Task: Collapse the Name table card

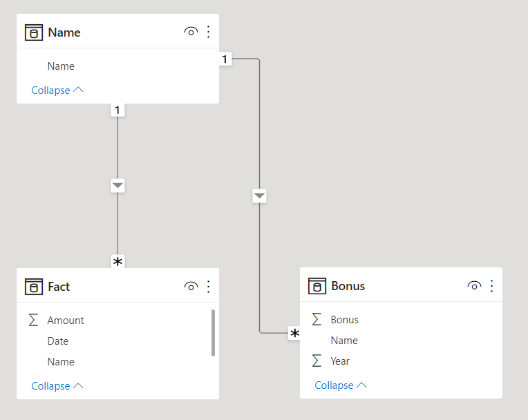Action: click(x=57, y=90)
